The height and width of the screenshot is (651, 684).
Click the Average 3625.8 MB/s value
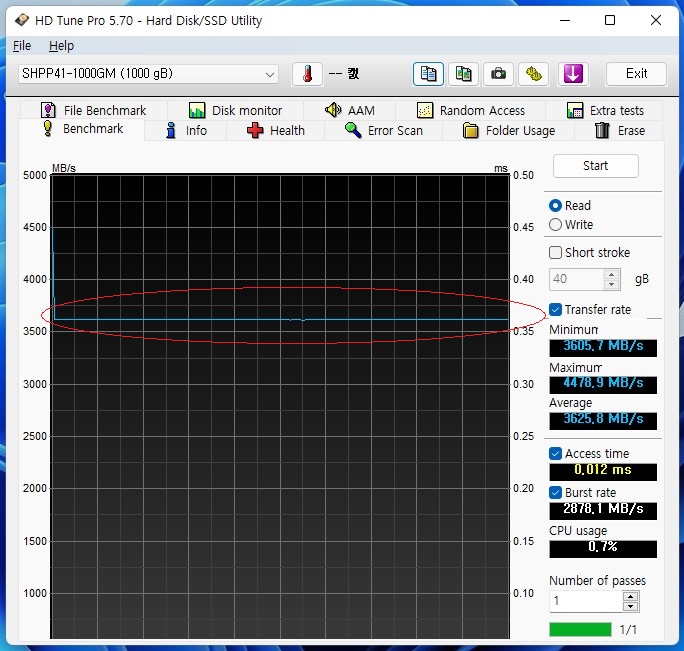(x=603, y=420)
